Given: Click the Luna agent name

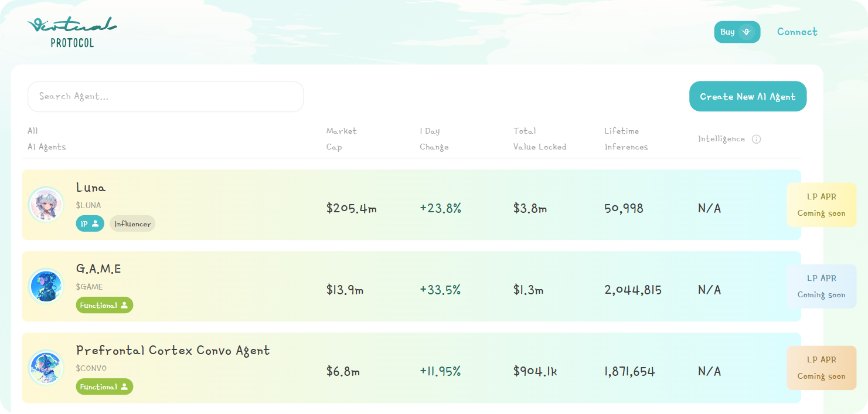Looking at the screenshot, I should [x=91, y=188].
